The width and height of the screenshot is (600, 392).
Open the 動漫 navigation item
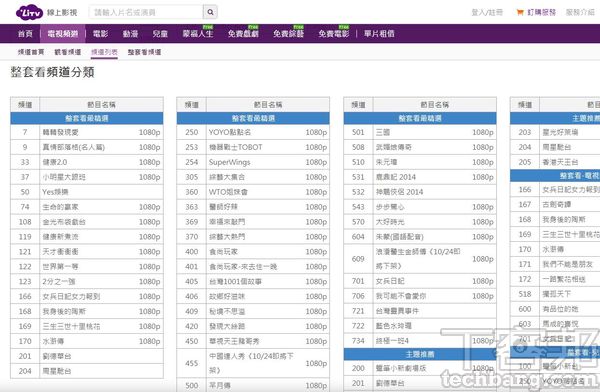[130, 34]
